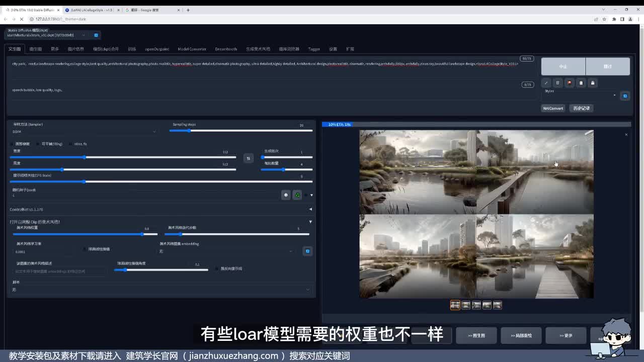The height and width of the screenshot is (362, 644).
Task: Open the Styles dropdown
Action: click(x=580, y=96)
